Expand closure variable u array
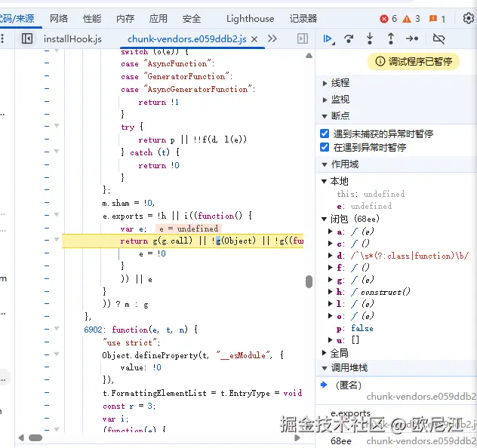This screenshot has width=477, height=448. [x=330, y=339]
